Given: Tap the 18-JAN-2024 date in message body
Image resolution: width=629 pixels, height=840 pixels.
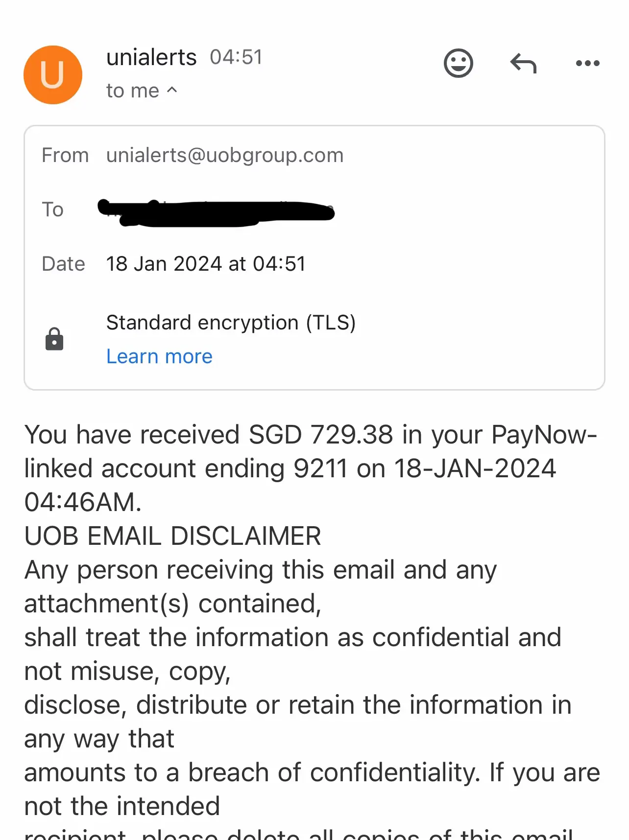Looking at the screenshot, I should [475, 468].
